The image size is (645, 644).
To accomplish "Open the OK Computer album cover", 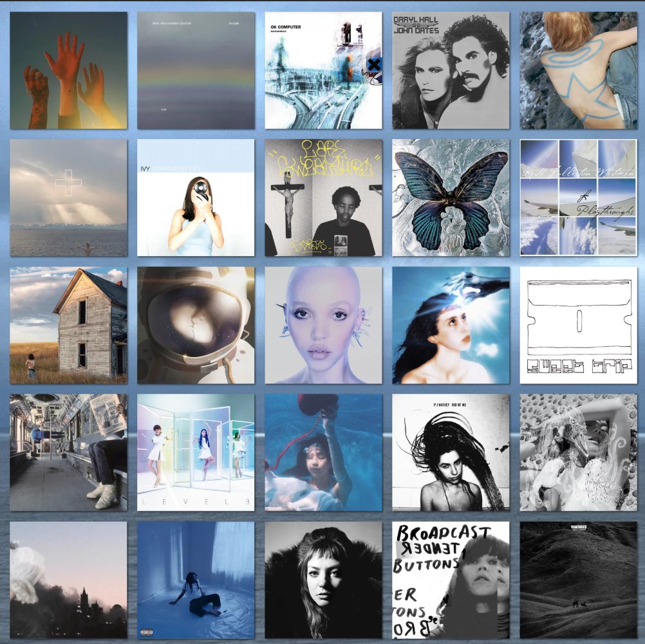I will click(323, 70).
